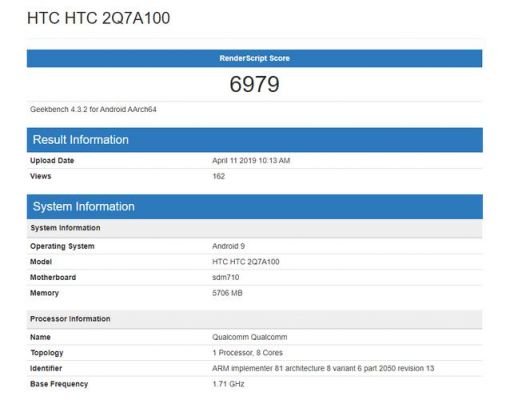Select the processor Name label

click(40, 337)
